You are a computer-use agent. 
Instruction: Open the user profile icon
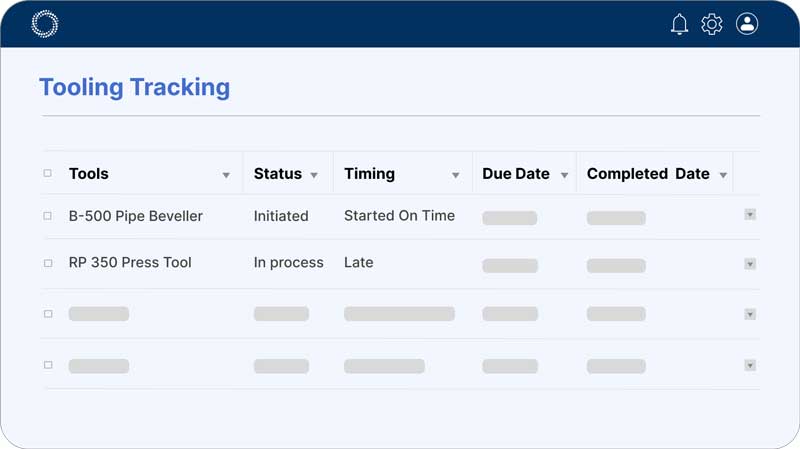tap(747, 24)
